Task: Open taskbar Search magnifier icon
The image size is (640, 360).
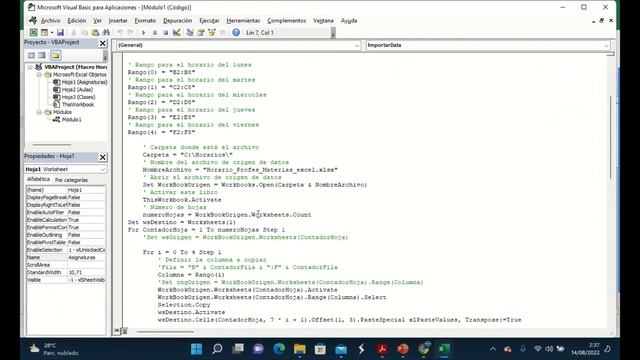Action: pos(217,349)
